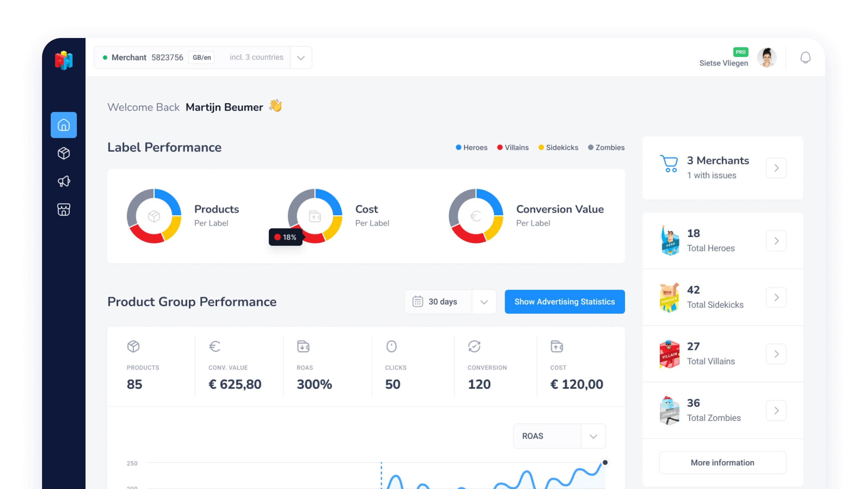The image size is (868, 489).
Task: Click the Conv. Value euro icon
Action: [215, 346]
